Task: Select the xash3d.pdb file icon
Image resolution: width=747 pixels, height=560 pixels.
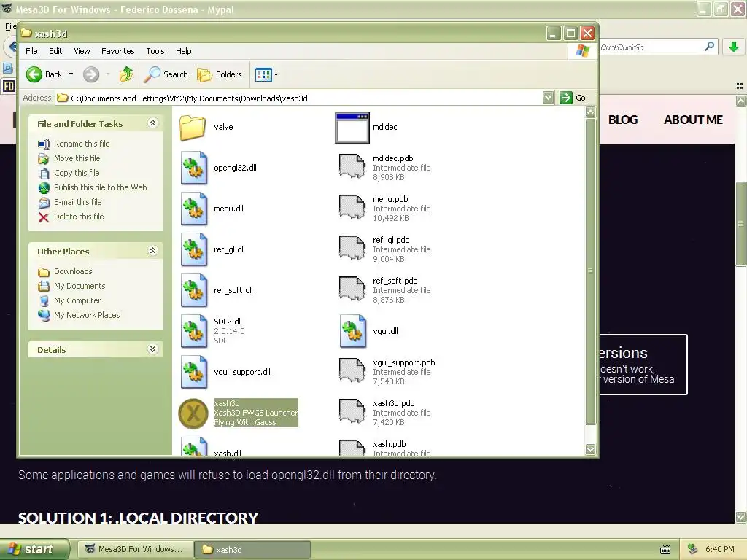Action: point(352,411)
